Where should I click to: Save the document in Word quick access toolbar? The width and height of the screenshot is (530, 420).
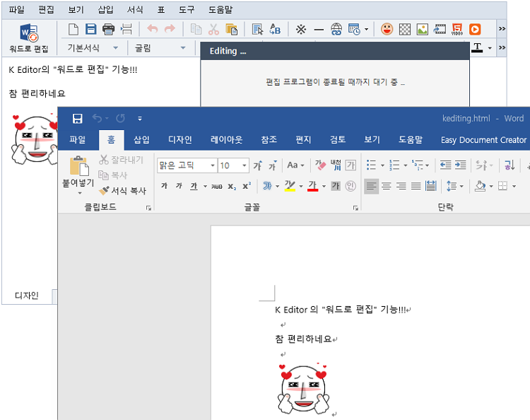[x=78, y=118]
